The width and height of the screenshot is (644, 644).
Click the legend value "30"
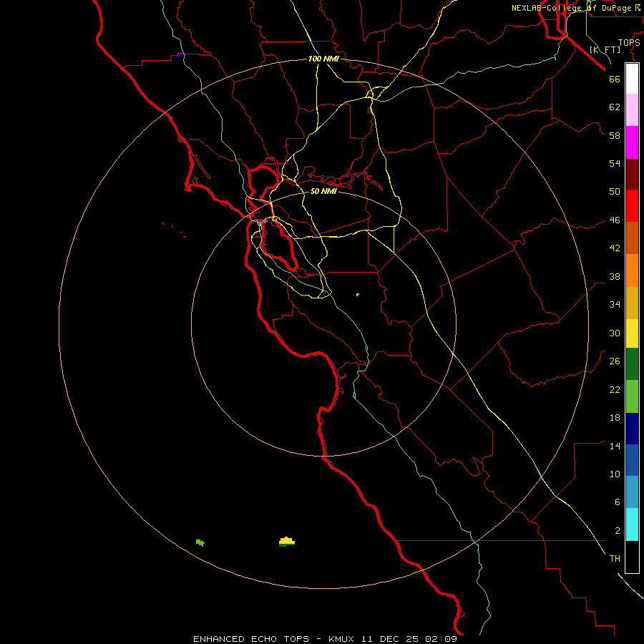(x=615, y=333)
